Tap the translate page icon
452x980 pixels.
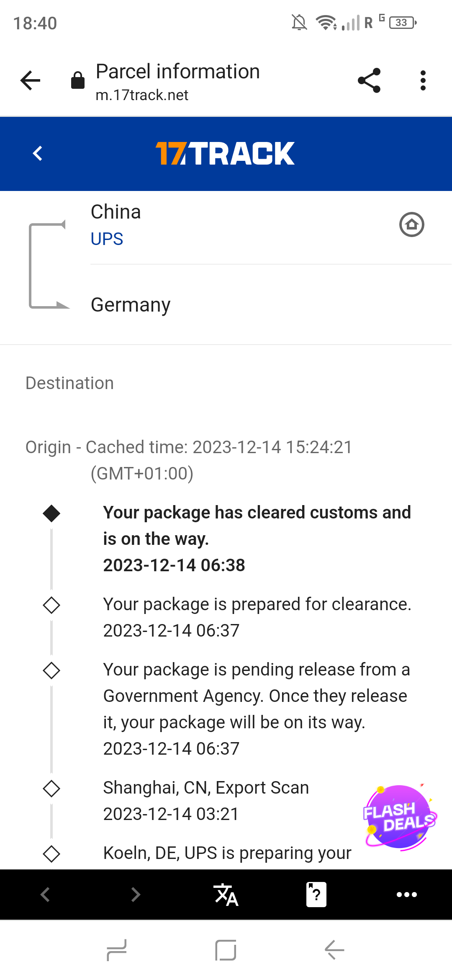point(226,895)
